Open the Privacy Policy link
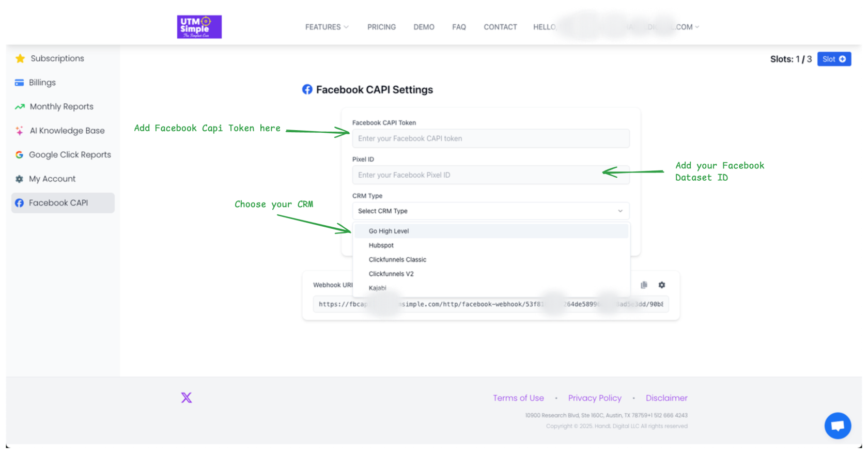The width and height of the screenshot is (868, 454). pyautogui.click(x=595, y=398)
